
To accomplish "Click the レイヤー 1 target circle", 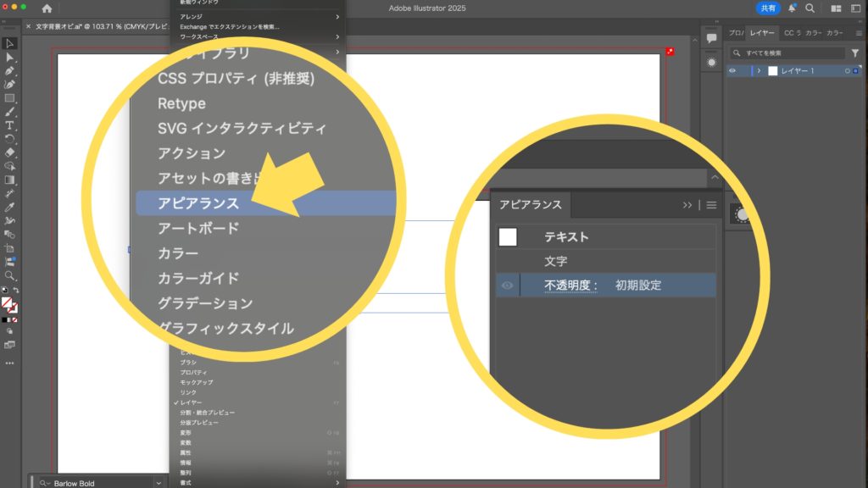I will pyautogui.click(x=847, y=71).
